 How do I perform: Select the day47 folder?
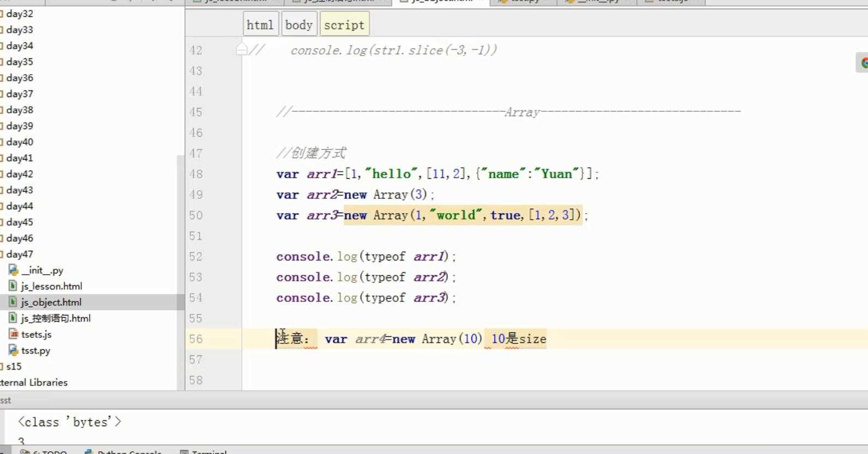(x=20, y=254)
